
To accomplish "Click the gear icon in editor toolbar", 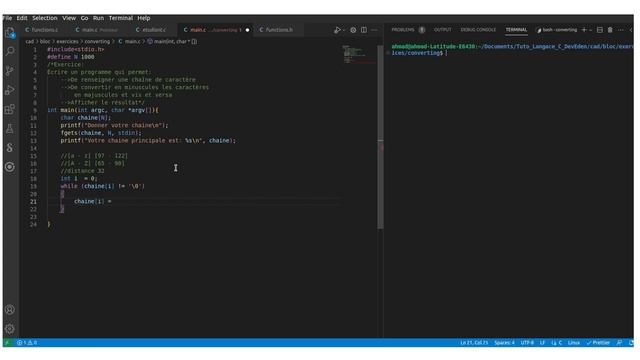I will coord(353,30).
